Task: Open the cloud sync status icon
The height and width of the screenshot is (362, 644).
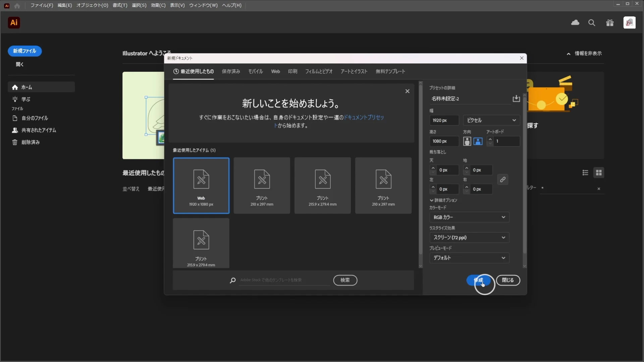Action: [575, 23]
